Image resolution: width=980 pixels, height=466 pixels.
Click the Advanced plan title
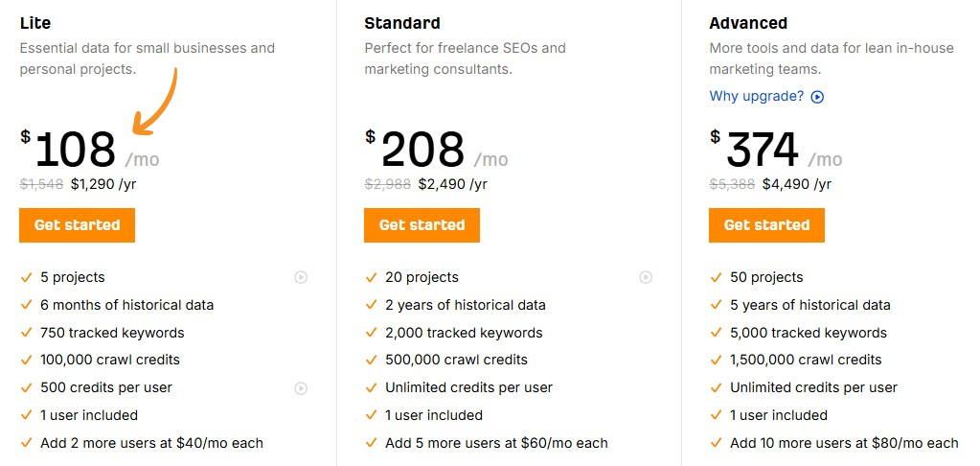click(x=748, y=23)
